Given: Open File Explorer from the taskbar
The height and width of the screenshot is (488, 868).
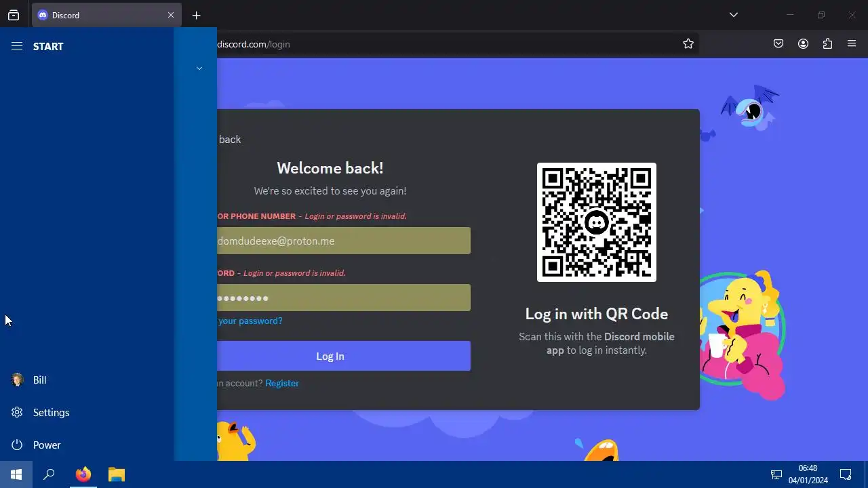Looking at the screenshot, I should click(x=117, y=474).
